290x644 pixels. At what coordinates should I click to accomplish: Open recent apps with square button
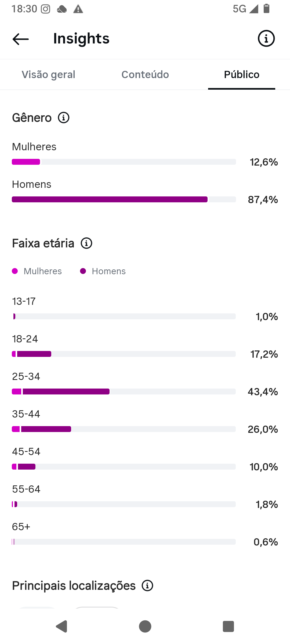(229, 627)
